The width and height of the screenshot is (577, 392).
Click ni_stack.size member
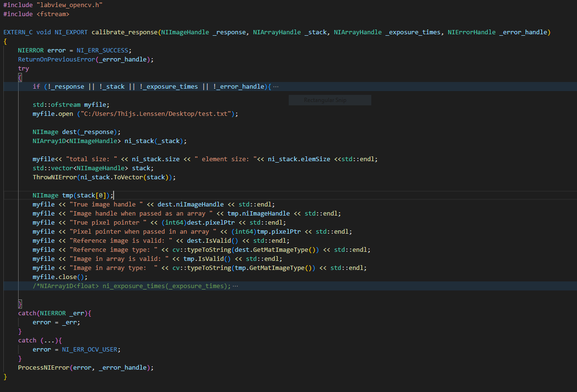point(156,159)
